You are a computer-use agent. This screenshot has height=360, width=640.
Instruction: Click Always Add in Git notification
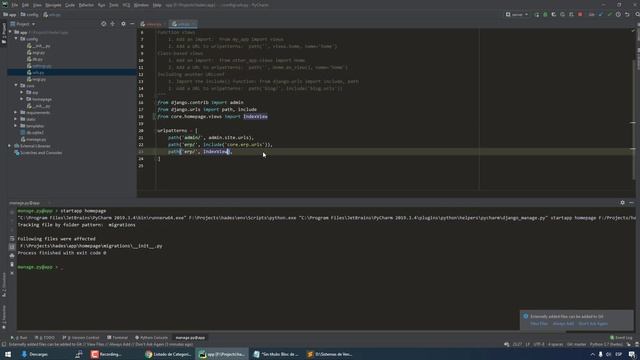click(x=563, y=324)
